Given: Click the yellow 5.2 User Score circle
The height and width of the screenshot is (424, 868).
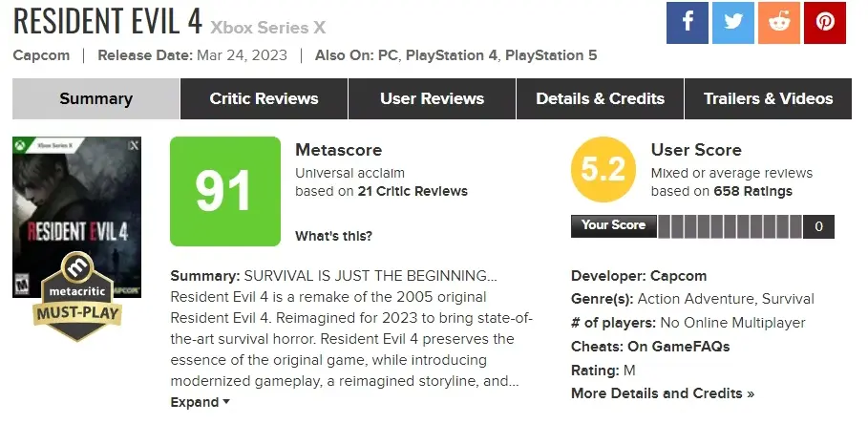Looking at the screenshot, I should coord(602,170).
